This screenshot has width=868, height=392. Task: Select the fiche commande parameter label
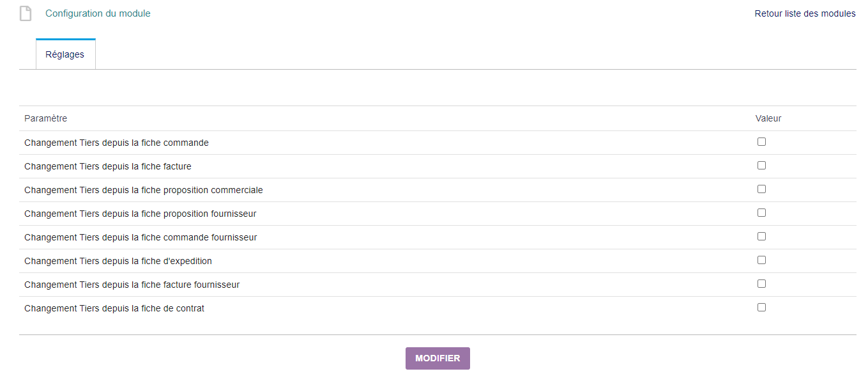[116, 143]
